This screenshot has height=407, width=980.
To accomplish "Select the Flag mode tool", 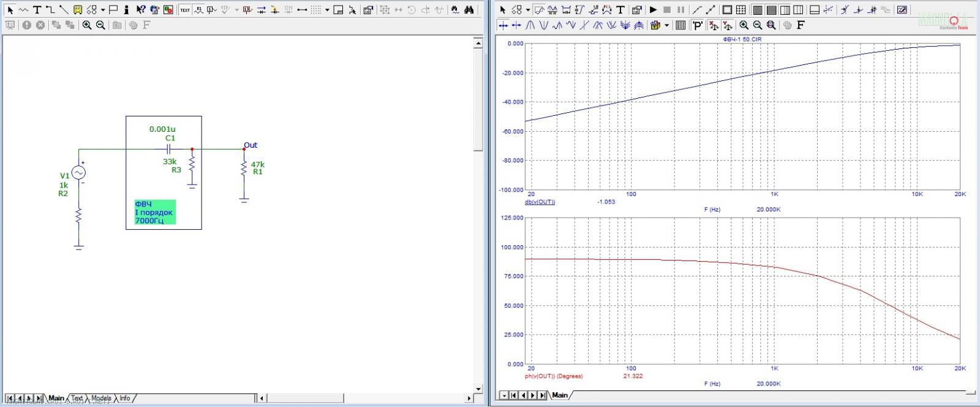I will (113, 10).
